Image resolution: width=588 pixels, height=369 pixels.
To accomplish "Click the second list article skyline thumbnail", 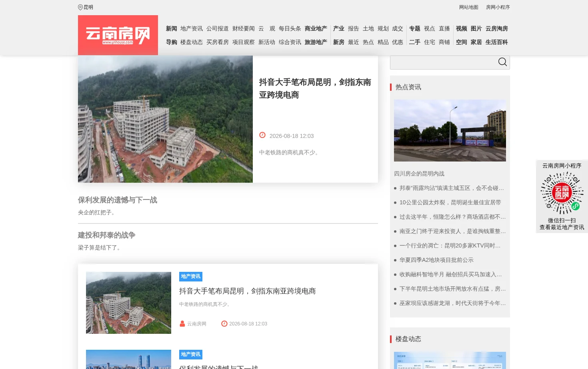I will click(x=128, y=359).
